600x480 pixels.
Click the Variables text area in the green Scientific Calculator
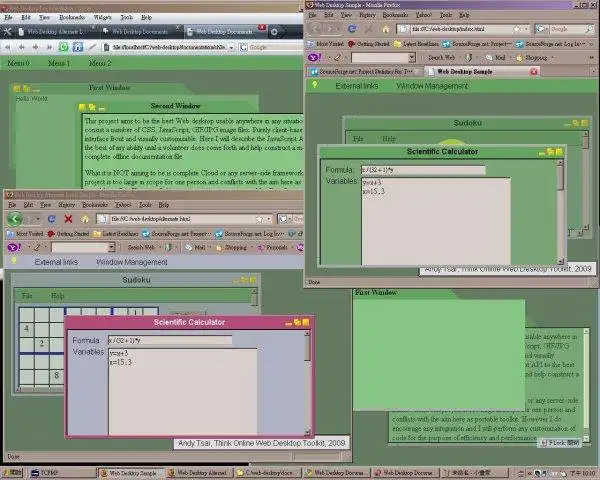click(x=436, y=220)
